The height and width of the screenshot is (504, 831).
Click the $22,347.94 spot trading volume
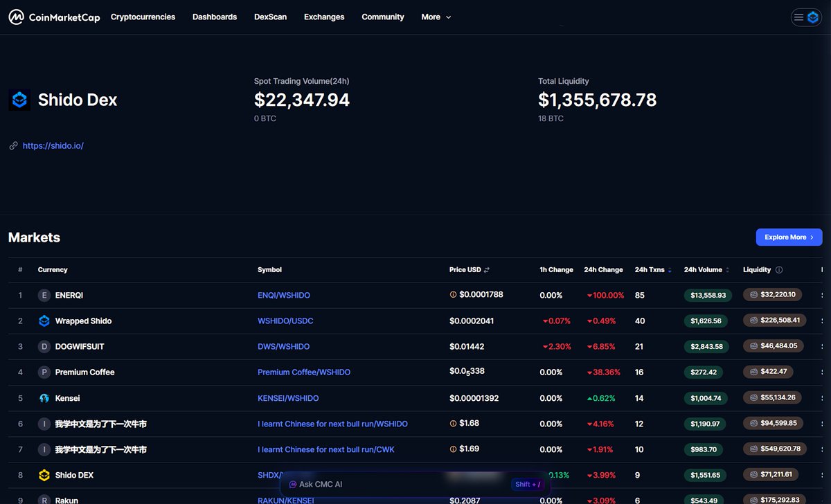pos(302,100)
